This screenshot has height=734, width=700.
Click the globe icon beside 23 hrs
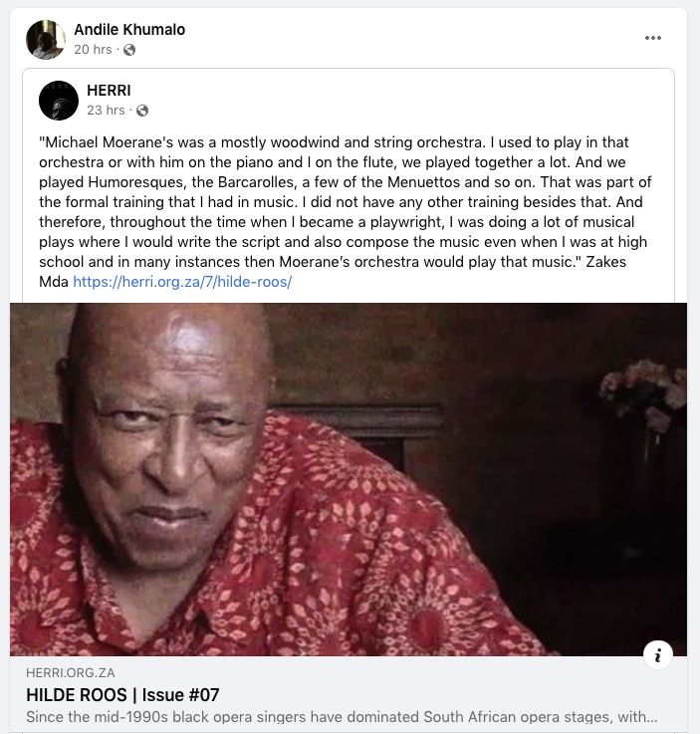(142, 111)
